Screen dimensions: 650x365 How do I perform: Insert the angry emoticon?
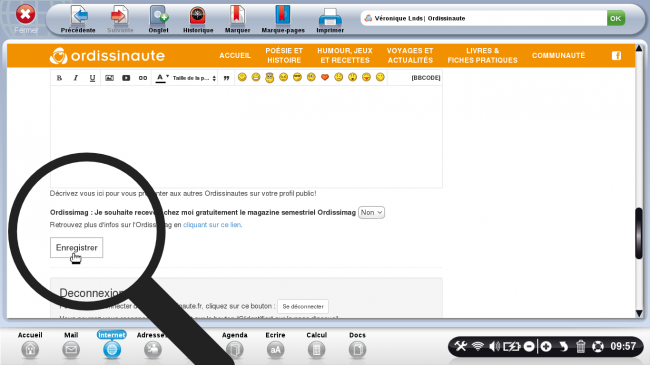(284, 77)
